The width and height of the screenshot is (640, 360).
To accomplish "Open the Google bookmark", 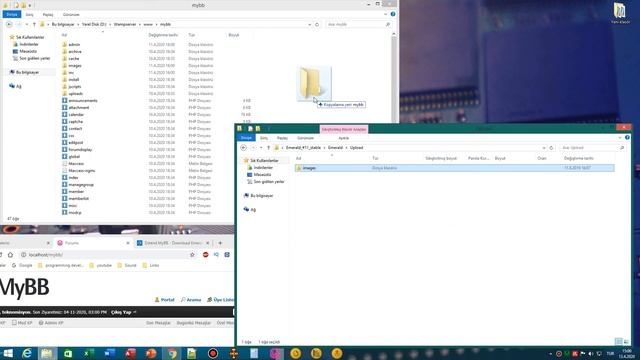I will click(22, 265).
